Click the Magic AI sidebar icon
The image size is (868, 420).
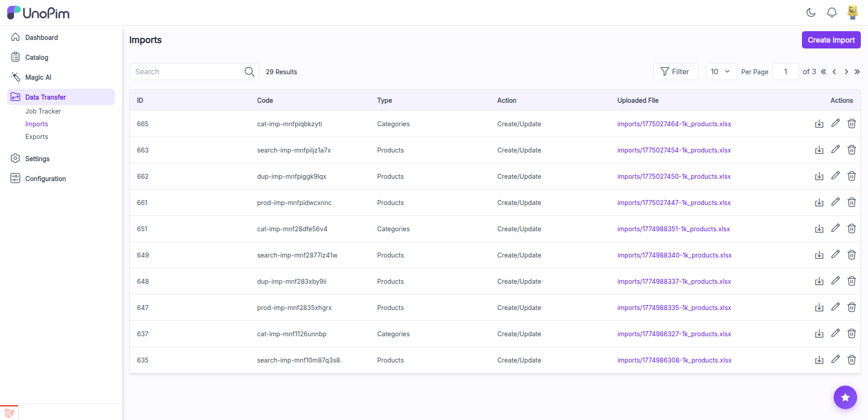tap(16, 77)
